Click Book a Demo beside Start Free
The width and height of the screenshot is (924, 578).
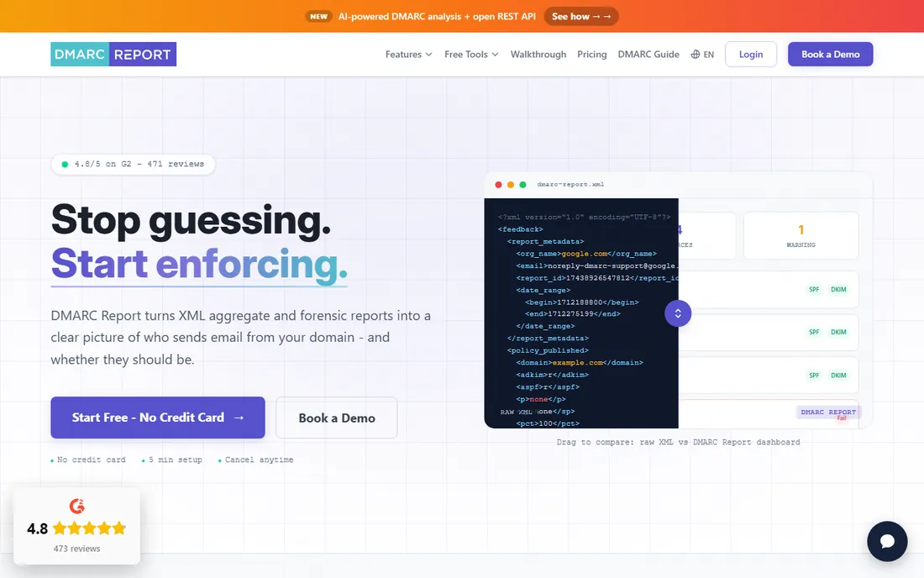pos(337,418)
